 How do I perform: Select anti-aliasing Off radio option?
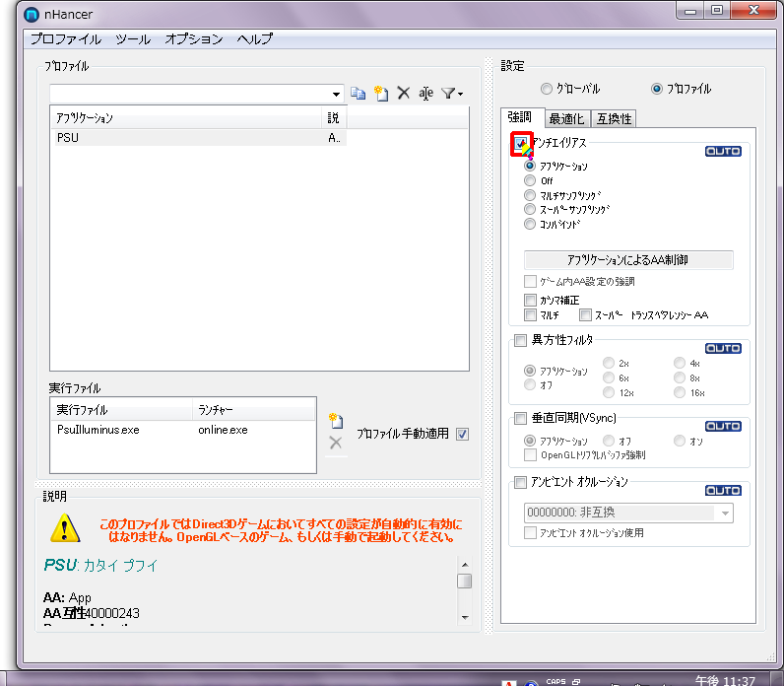pyautogui.click(x=530, y=180)
